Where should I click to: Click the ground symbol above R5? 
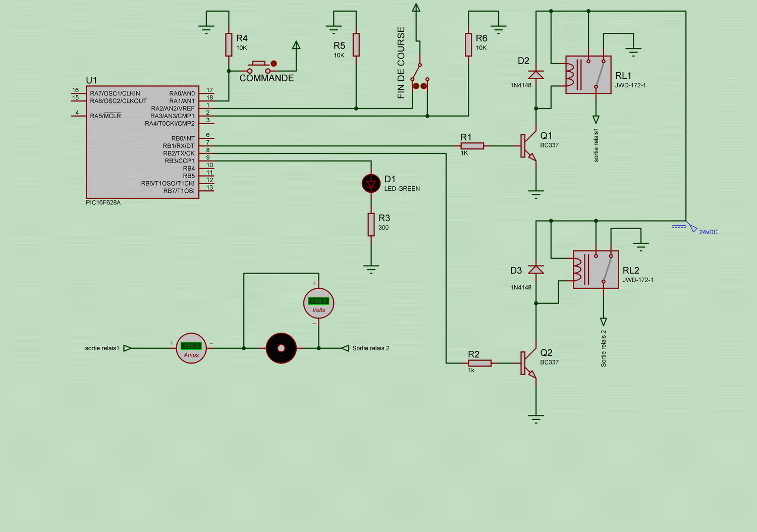[x=334, y=29]
